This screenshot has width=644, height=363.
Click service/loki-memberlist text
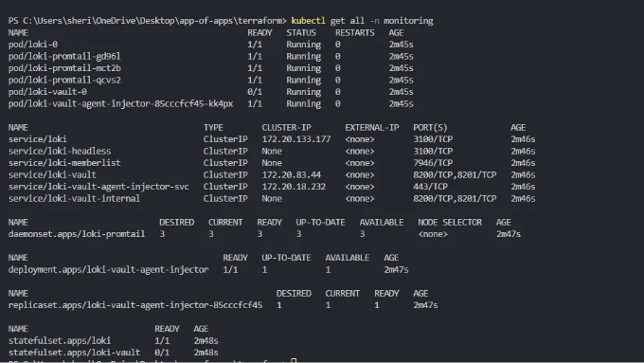[x=64, y=163]
